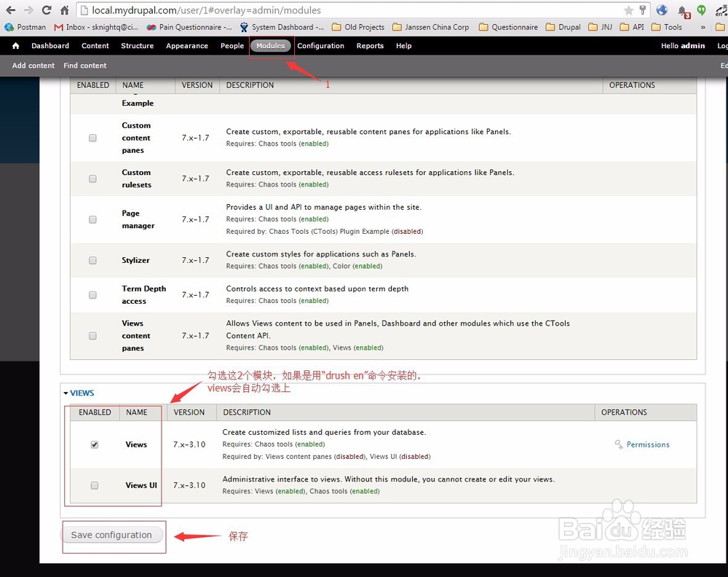This screenshot has width=728, height=577.
Task: Open the Questionnaire bookmark folder
Action: (508, 27)
